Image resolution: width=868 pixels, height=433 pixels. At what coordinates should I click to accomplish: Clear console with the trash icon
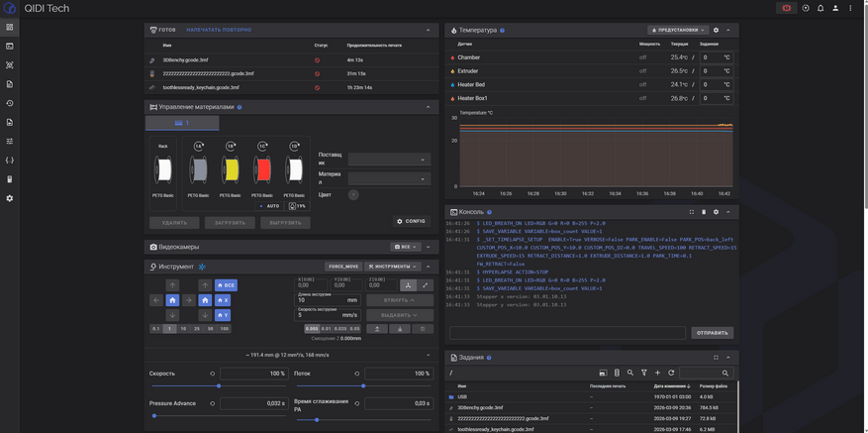point(704,212)
